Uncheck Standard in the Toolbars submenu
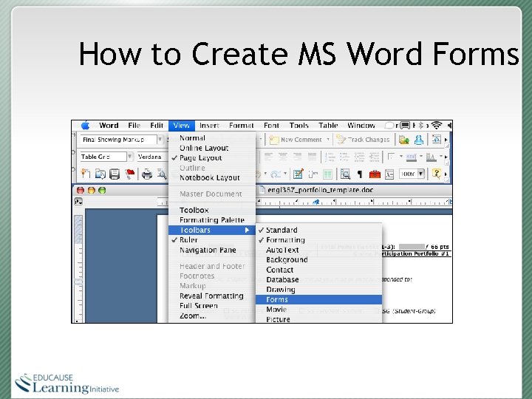532x399 pixels. point(318,230)
